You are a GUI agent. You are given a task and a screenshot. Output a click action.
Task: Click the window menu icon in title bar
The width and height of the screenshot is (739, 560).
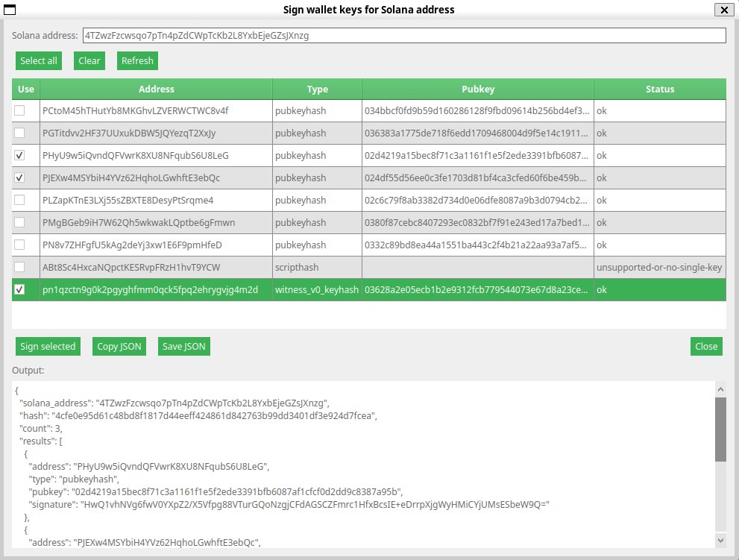[10, 10]
